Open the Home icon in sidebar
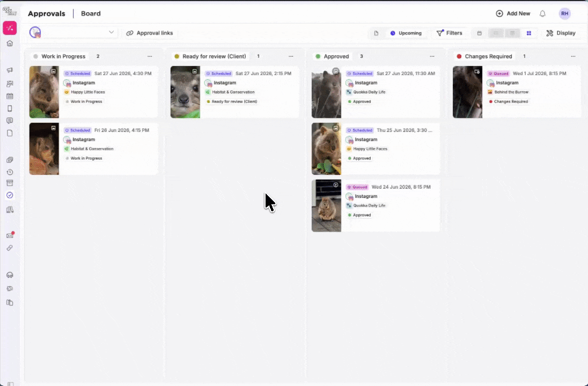This screenshot has height=386, width=588. 10,43
